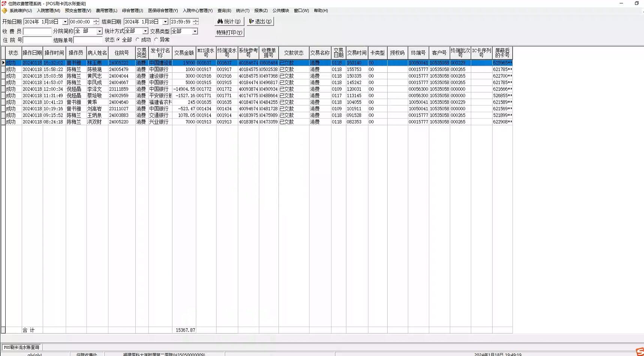Open the 帮助(H) menu
The image size is (644, 356).
(x=321, y=11)
